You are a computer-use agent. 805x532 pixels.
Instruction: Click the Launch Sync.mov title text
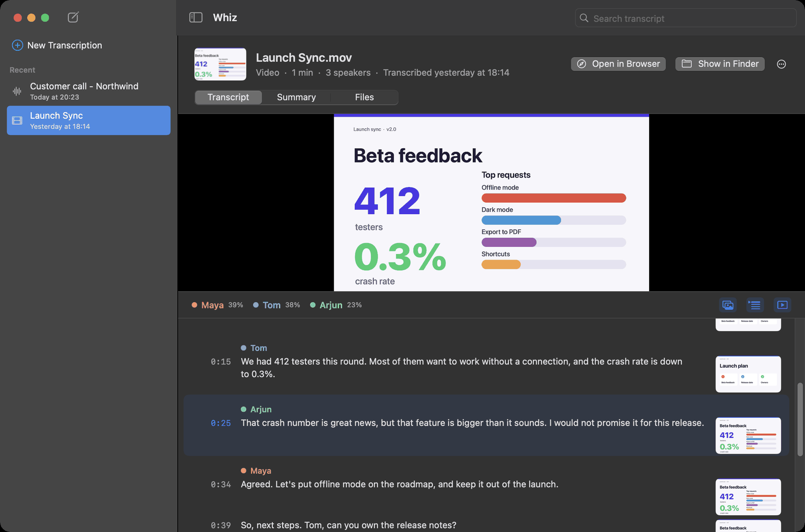(x=304, y=58)
